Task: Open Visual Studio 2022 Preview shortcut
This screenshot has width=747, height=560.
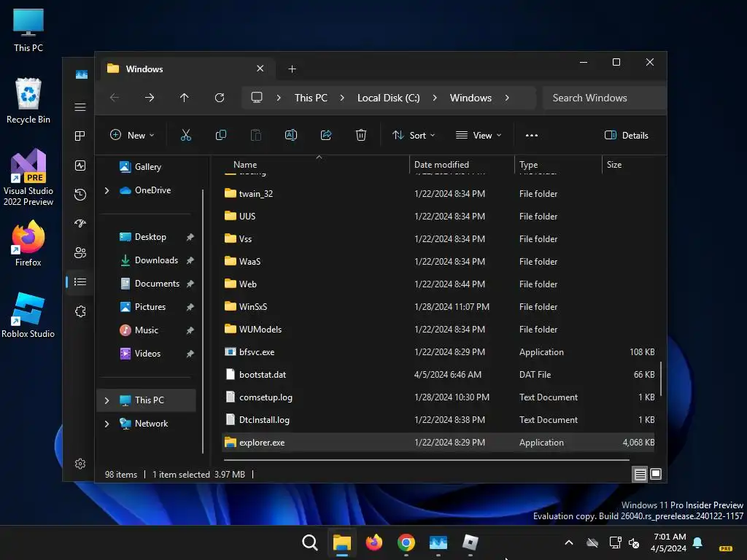Action: point(28,177)
